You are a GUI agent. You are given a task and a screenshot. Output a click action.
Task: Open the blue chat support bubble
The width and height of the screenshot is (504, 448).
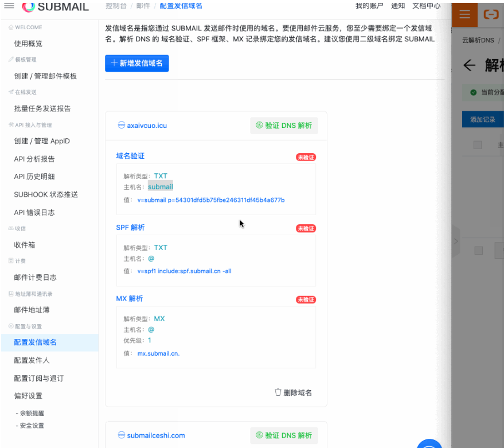[x=429, y=445]
